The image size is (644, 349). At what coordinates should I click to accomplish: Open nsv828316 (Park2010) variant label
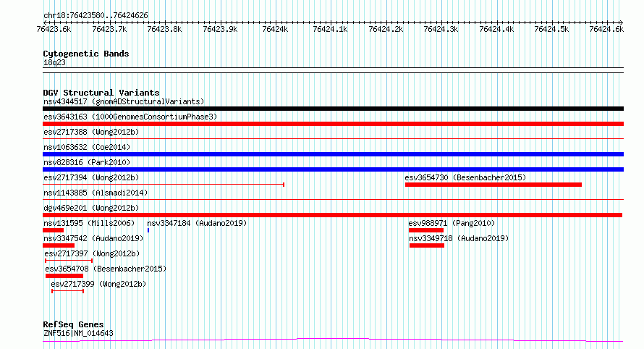pyautogui.click(x=87, y=162)
